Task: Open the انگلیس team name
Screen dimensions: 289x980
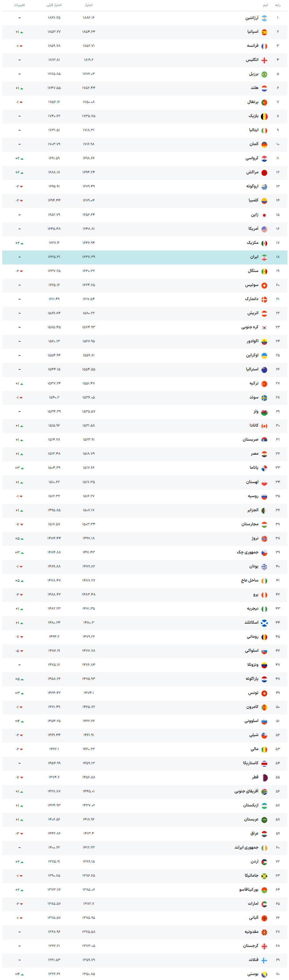Action: point(252,60)
